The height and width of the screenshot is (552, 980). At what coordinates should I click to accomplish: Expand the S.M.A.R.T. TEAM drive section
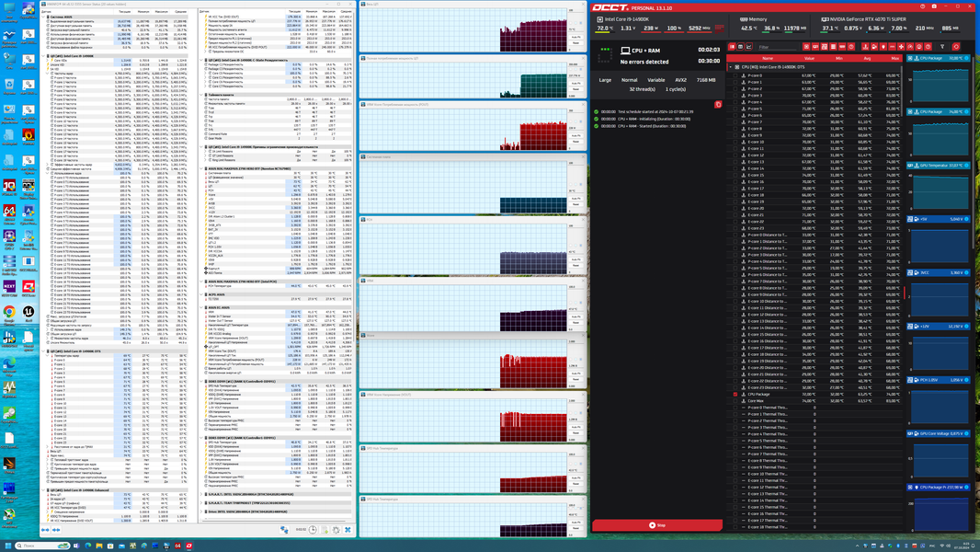point(201,502)
